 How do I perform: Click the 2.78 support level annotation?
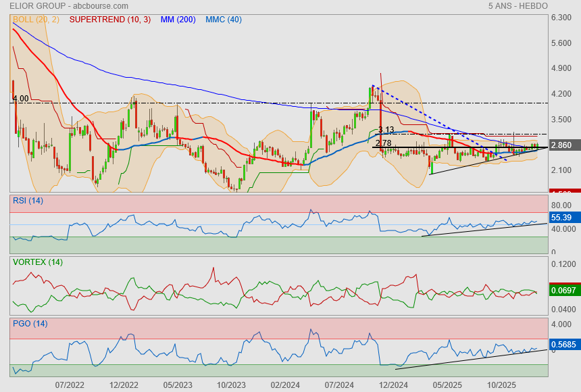coord(383,143)
